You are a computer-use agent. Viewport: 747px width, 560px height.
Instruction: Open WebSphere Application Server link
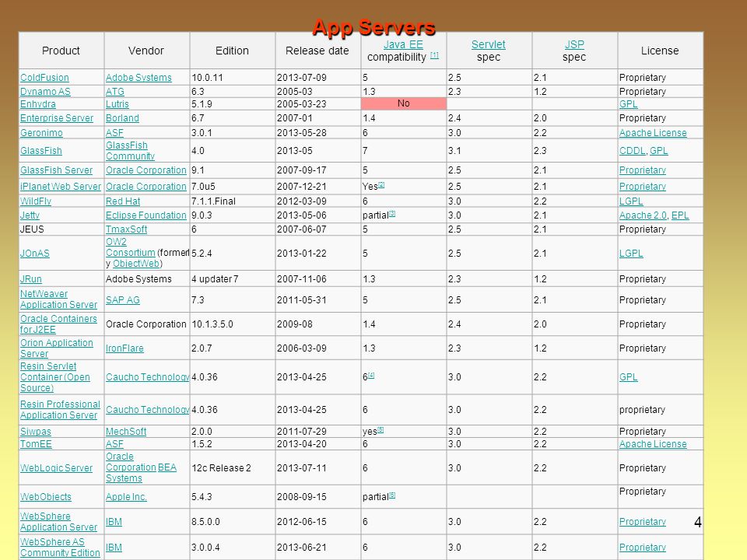[x=58, y=522]
